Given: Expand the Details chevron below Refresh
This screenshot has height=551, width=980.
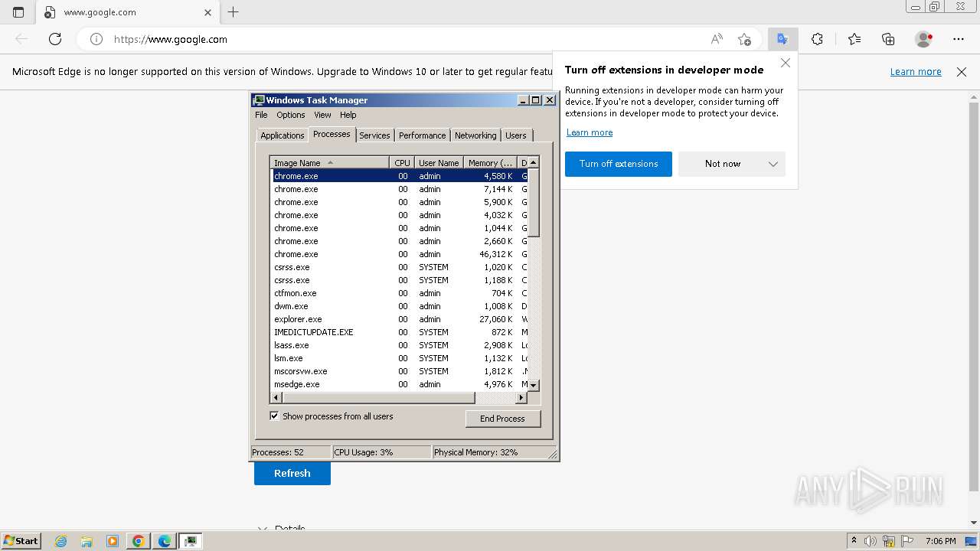Looking at the screenshot, I should (263, 529).
